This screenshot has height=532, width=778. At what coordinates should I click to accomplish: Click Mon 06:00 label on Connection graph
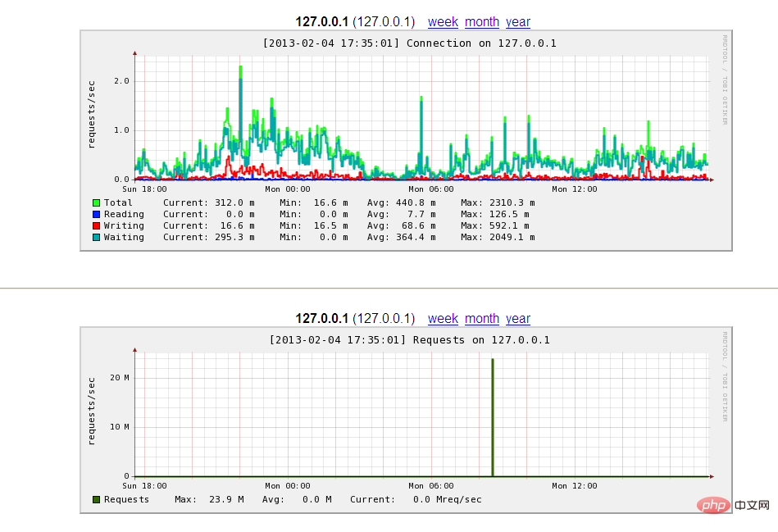click(x=430, y=189)
